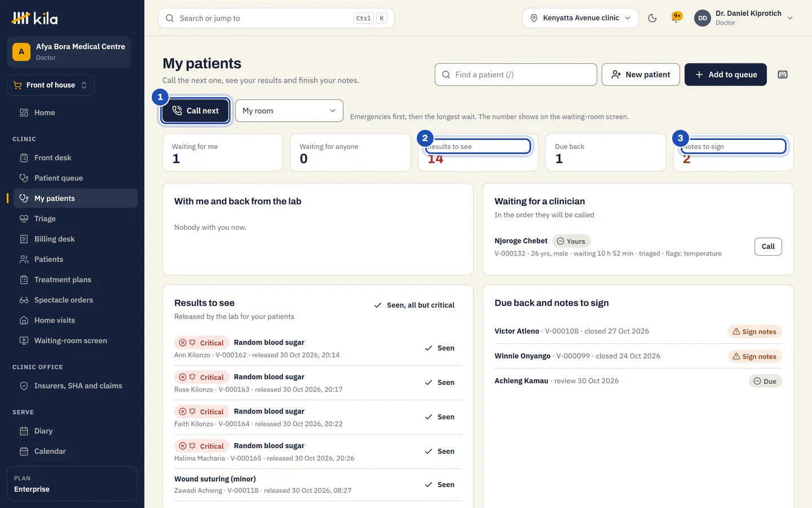Viewport: 812px width, 508px height.
Task: Sign notes for Victor Atieno
Action: coord(754,332)
